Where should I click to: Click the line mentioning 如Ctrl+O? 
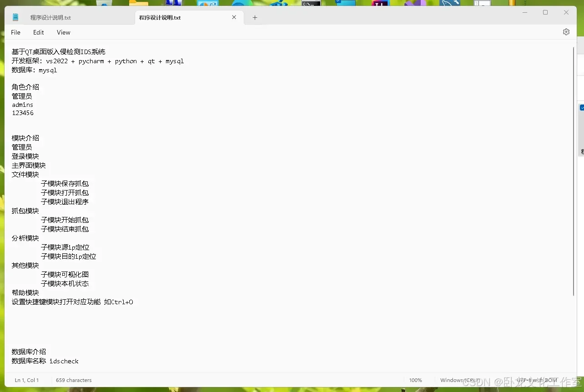click(72, 302)
